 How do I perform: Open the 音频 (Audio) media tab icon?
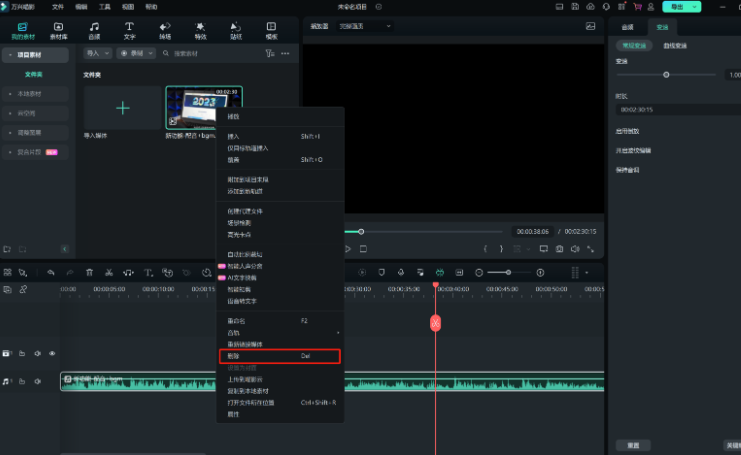click(94, 29)
